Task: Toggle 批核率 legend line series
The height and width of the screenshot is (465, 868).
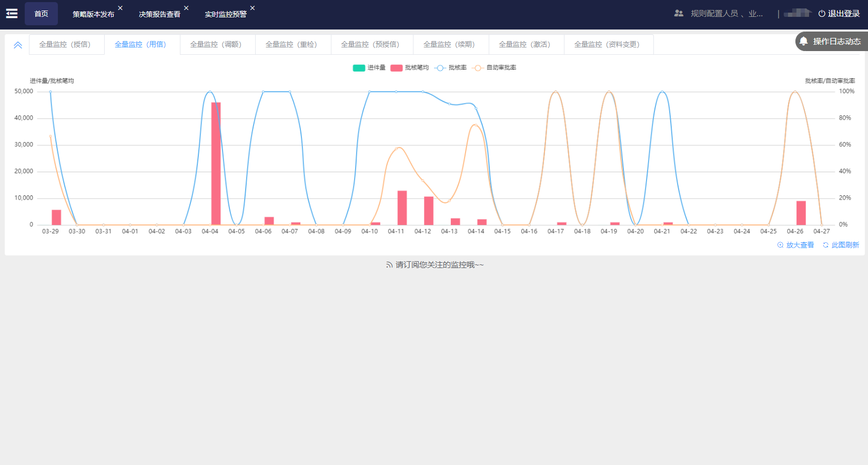Action: point(451,68)
